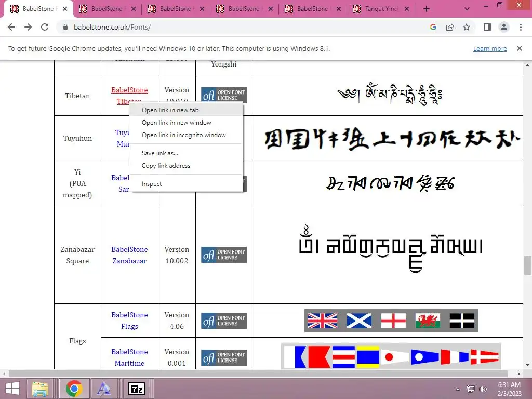Share this page via the share icon
This screenshot has height=399, width=532.
(x=450, y=27)
